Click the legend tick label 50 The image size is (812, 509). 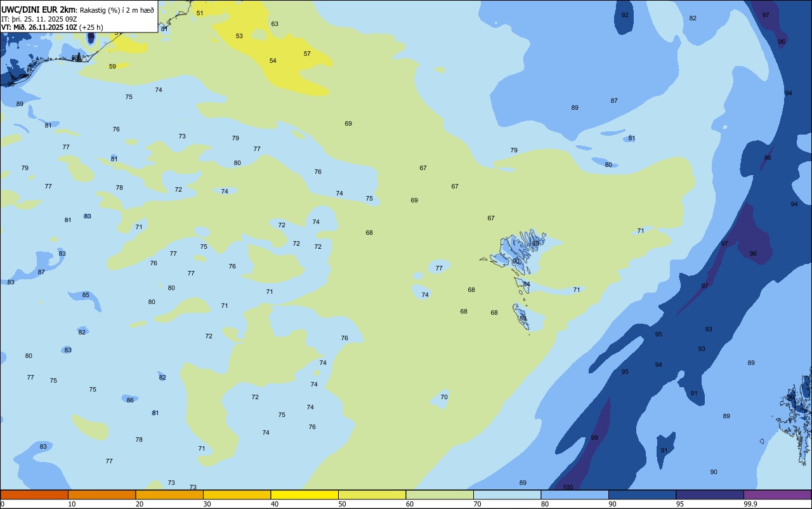click(342, 504)
